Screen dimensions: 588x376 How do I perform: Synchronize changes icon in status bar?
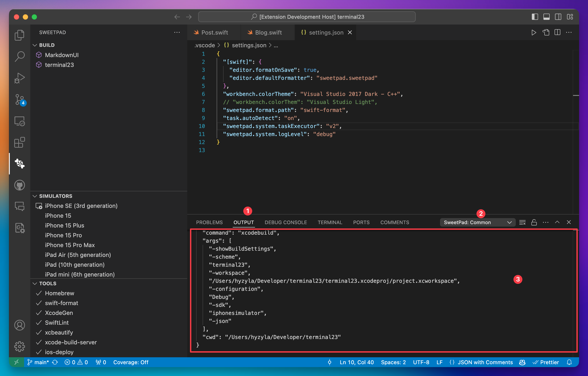pyautogui.click(x=55, y=362)
